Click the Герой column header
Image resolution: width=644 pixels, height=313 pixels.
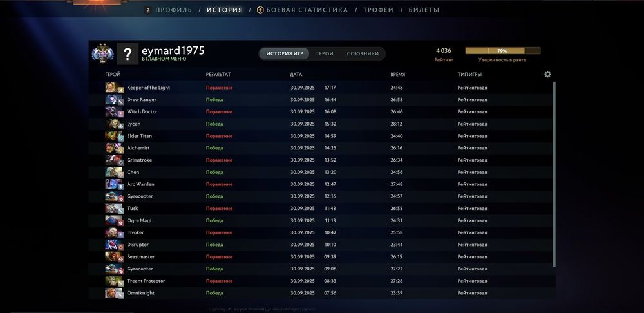point(113,74)
